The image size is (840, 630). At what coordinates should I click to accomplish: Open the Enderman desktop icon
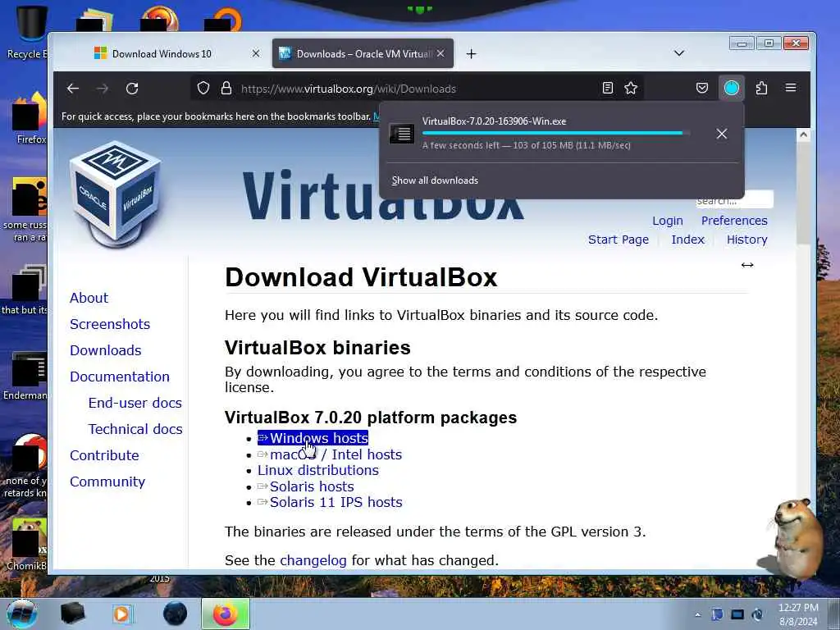coord(25,376)
